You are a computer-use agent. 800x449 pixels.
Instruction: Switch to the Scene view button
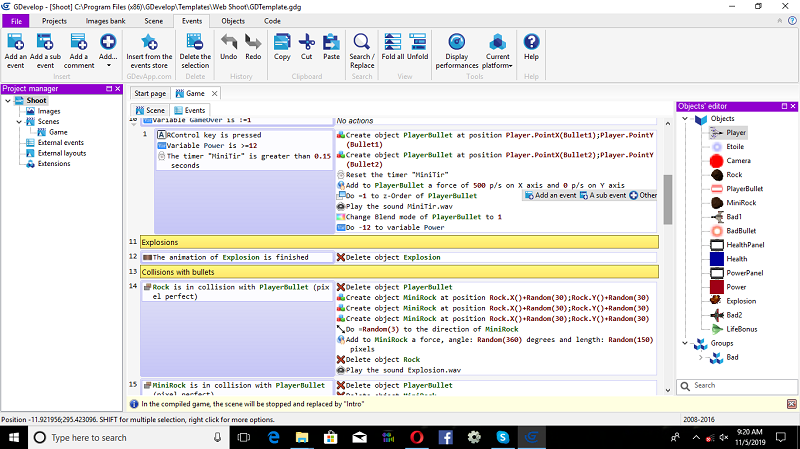(149, 110)
